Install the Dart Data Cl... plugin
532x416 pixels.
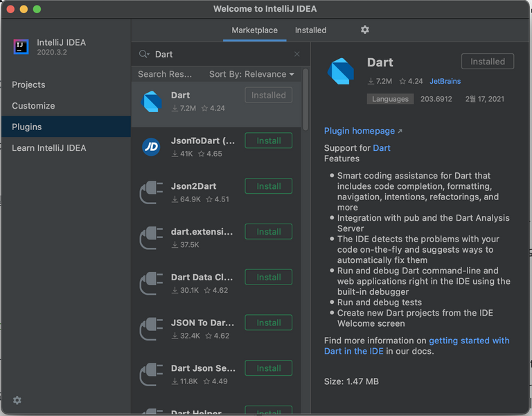click(268, 278)
